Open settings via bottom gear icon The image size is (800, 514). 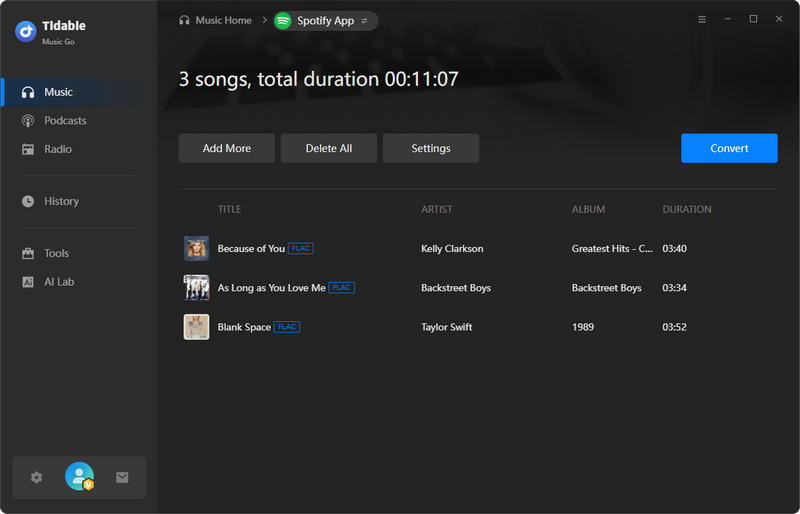[x=36, y=477]
